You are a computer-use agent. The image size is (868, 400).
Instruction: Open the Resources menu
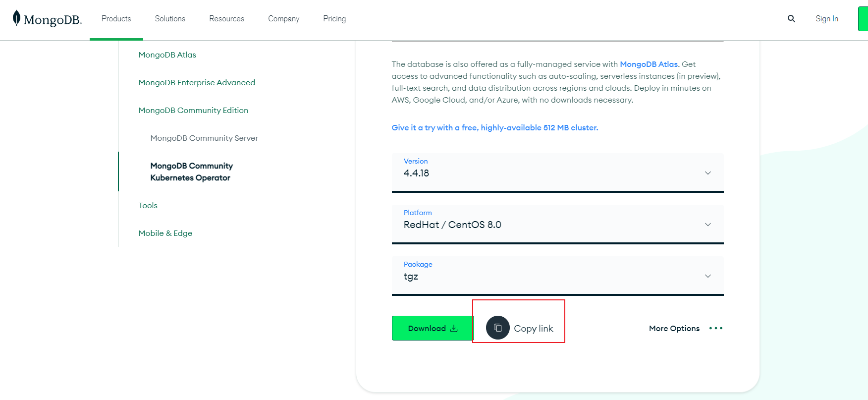click(226, 19)
